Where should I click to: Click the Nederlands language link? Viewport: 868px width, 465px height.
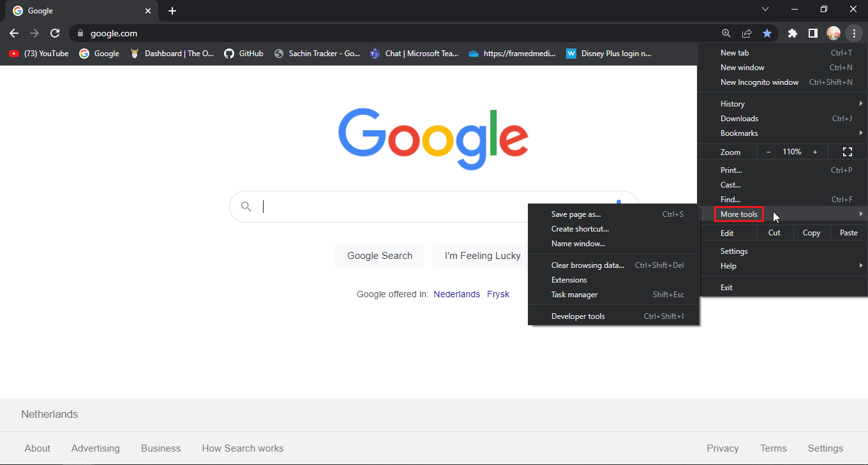pos(456,294)
